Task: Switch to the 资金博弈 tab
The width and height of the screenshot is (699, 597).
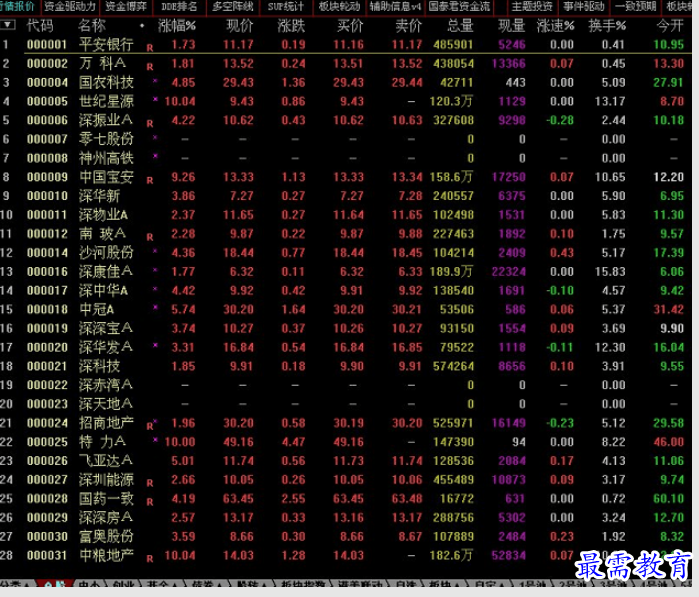Action: point(126,7)
